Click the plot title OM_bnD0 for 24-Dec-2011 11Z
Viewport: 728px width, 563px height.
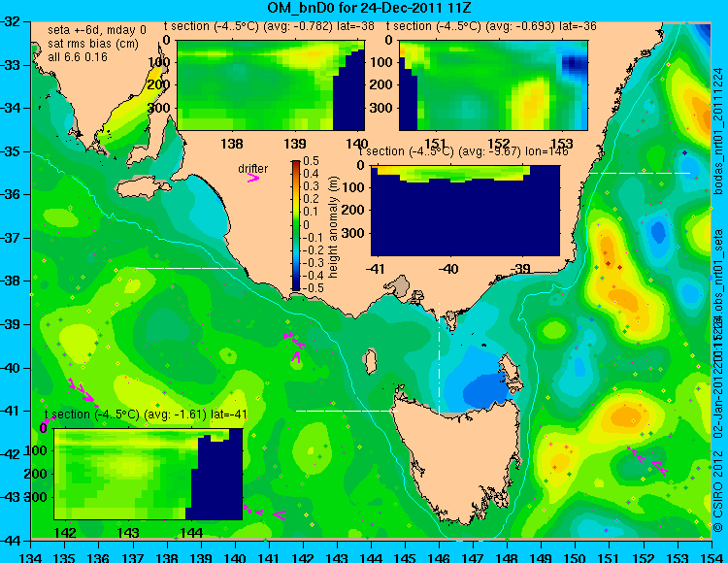click(x=369, y=8)
